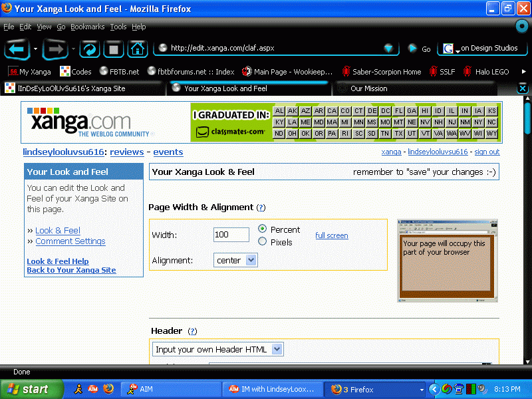The height and width of the screenshot is (399, 532).
Task: Click the Google search engine icon
Action: click(x=448, y=49)
